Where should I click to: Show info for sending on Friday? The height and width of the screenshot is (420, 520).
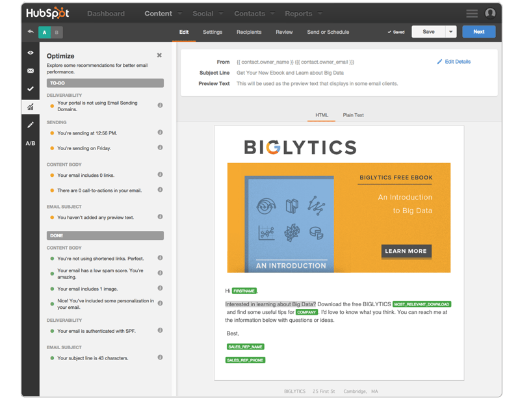point(160,148)
